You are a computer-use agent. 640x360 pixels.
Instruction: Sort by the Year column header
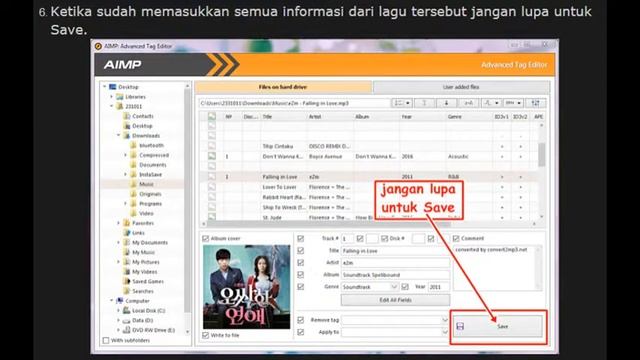(x=422, y=117)
